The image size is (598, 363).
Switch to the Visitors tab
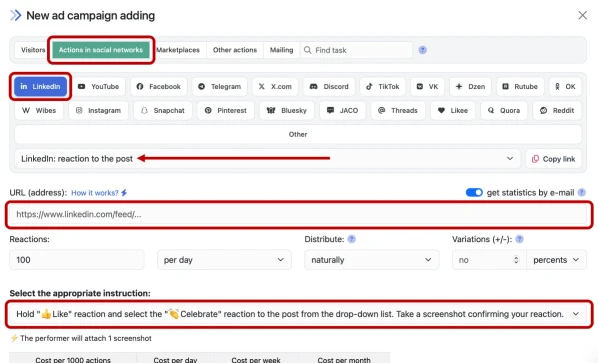(x=33, y=50)
